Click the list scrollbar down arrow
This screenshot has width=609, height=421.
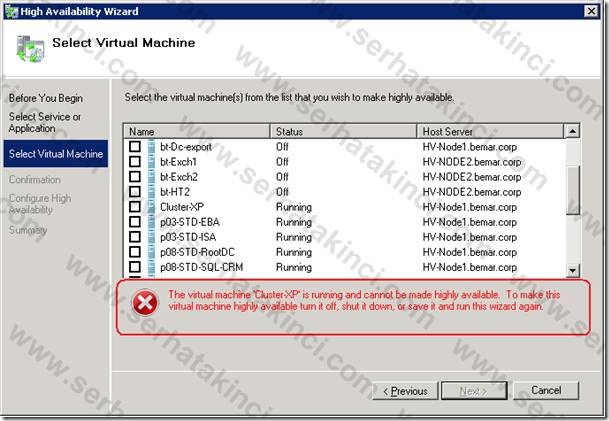click(572, 270)
